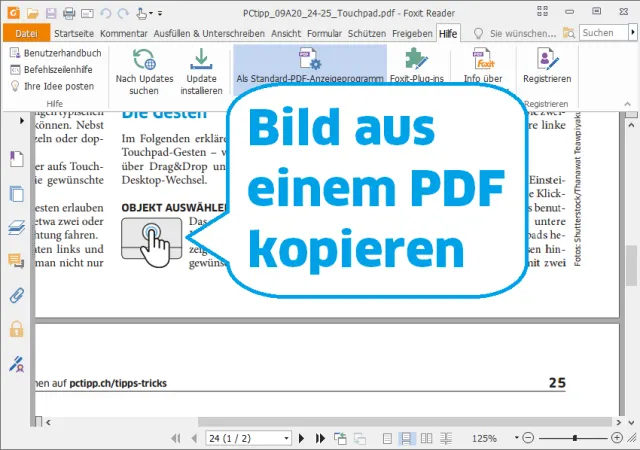The width and height of the screenshot is (640, 450).
Task: Zoom in with the plus button
Action: click(x=617, y=438)
